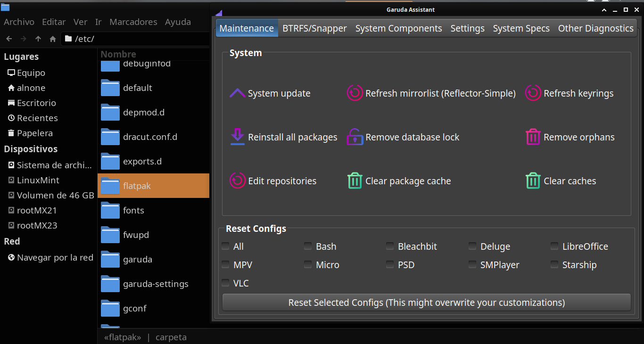Toggle the All configs checkbox
The height and width of the screenshot is (344, 644).
click(226, 246)
